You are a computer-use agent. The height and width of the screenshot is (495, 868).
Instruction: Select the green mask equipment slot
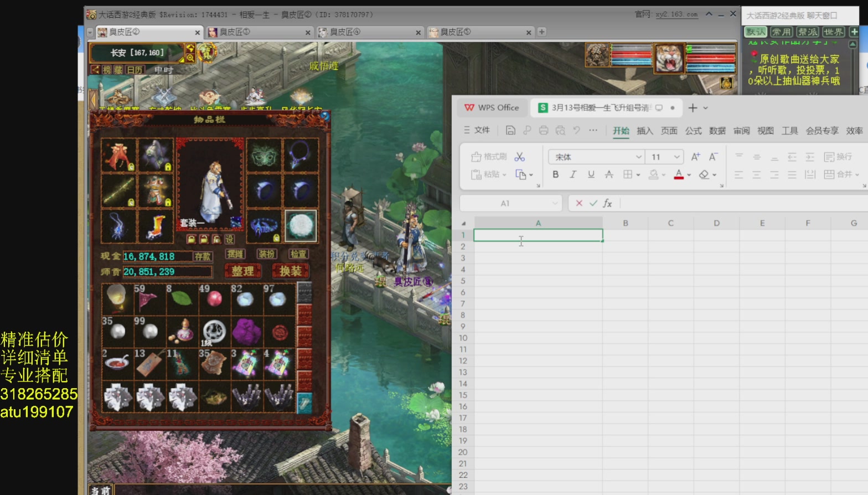coord(264,156)
